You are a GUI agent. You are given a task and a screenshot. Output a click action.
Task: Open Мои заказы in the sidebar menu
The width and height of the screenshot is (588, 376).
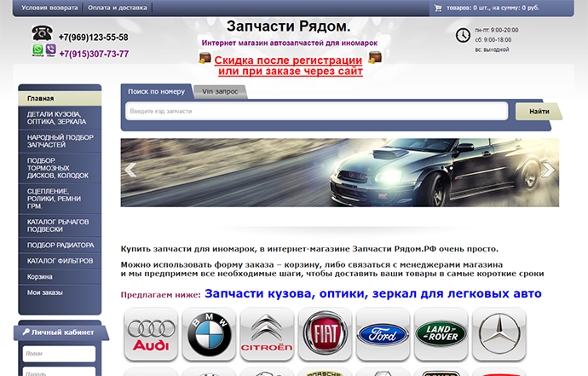[60, 292]
